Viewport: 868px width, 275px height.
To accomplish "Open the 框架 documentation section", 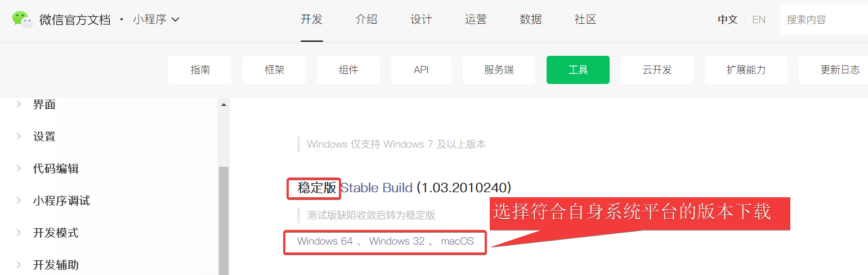I will [274, 70].
